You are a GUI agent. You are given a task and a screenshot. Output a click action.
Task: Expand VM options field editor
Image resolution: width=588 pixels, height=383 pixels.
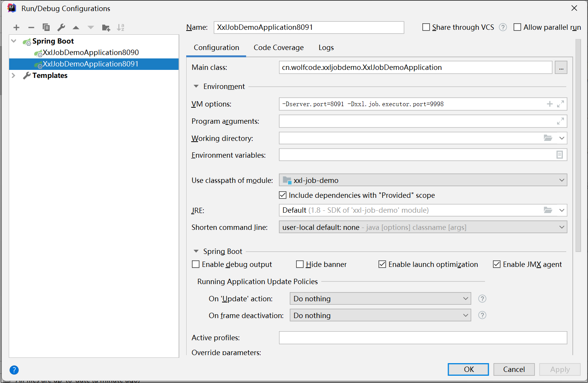[x=560, y=104]
